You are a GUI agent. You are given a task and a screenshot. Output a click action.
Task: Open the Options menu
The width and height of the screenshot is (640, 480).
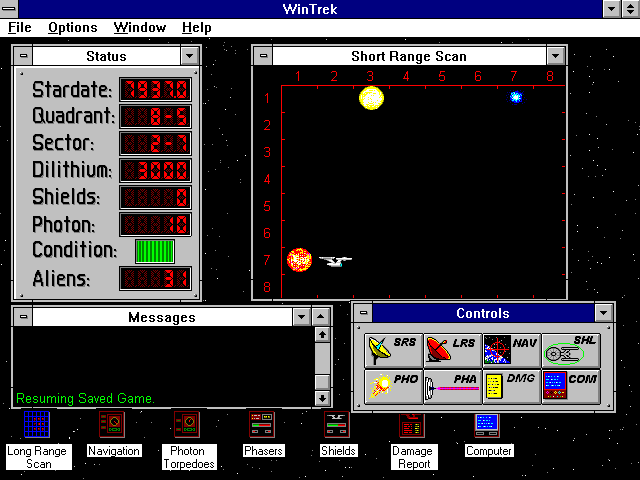(x=73, y=28)
